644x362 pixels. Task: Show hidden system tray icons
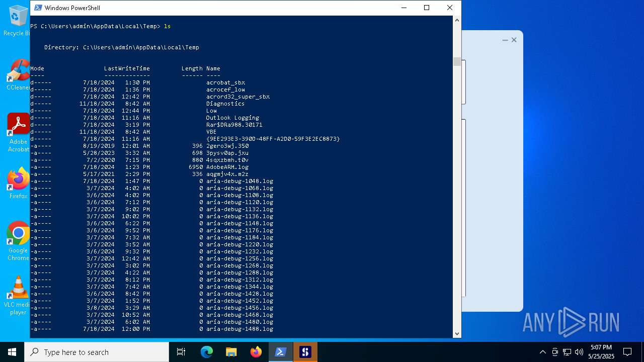click(542, 352)
